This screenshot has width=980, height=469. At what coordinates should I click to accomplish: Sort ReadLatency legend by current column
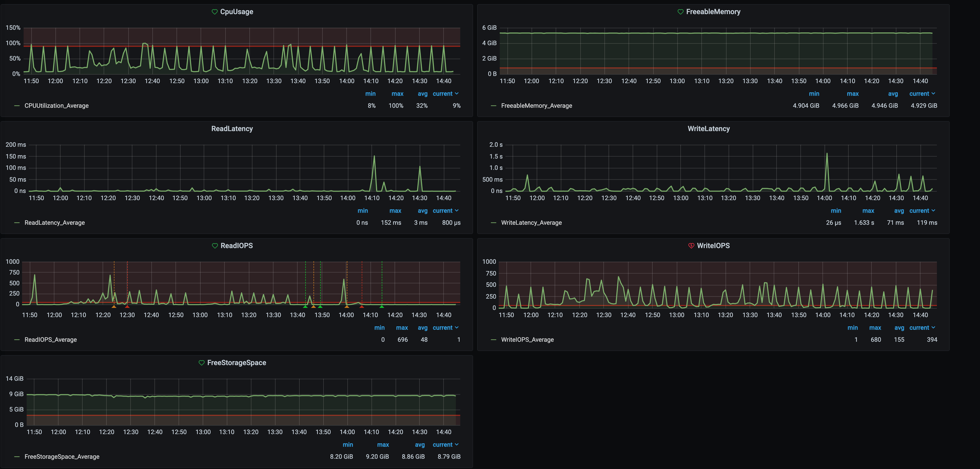click(445, 211)
